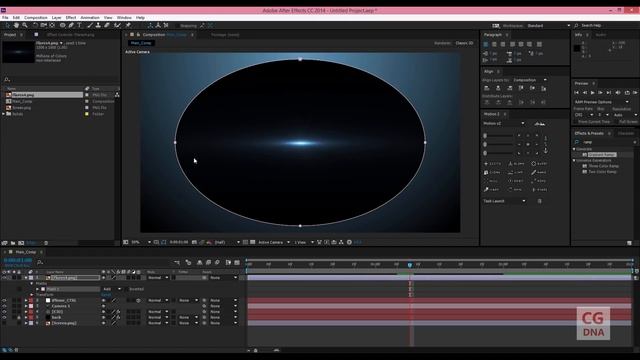Jump to last frame in Preview panel

click(609, 93)
